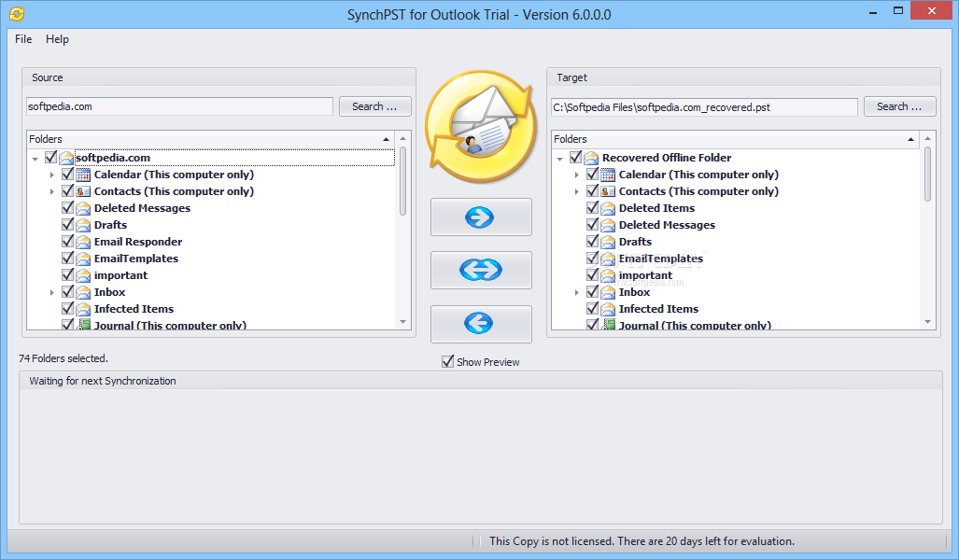This screenshot has height=560, width=959.
Task: Uncheck the Show Preview checkbox
Action: [x=447, y=362]
